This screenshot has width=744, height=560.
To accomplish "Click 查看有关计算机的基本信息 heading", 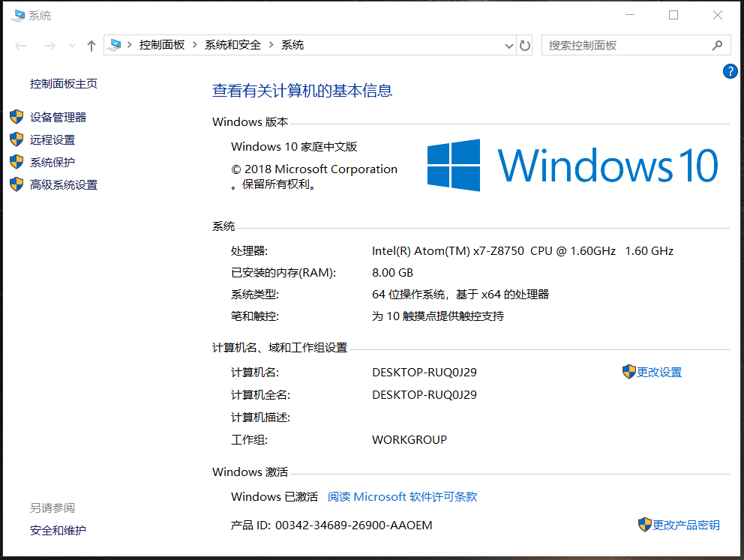I will pyautogui.click(x=302, y=91).
